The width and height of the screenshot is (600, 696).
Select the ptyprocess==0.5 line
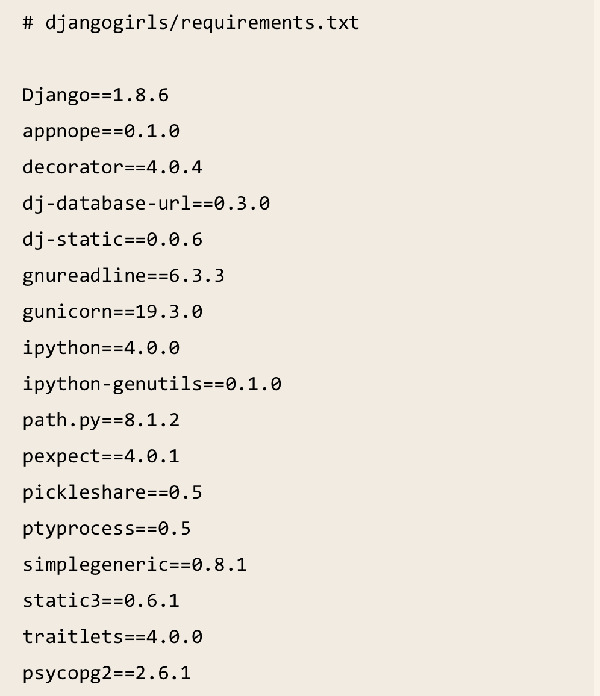pyautogui.click(x=106, y=528)
